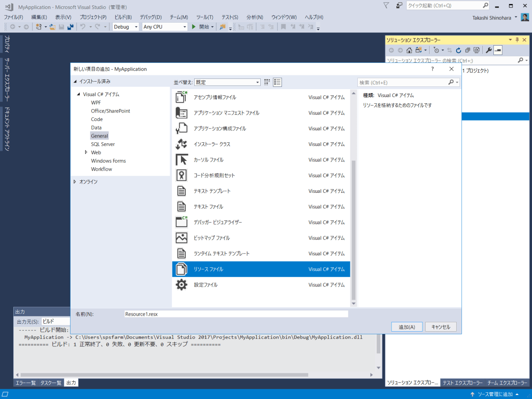This screenshot has width=532, height=399.
Task: Expand the オンライン section
Action: coord(74,182)
